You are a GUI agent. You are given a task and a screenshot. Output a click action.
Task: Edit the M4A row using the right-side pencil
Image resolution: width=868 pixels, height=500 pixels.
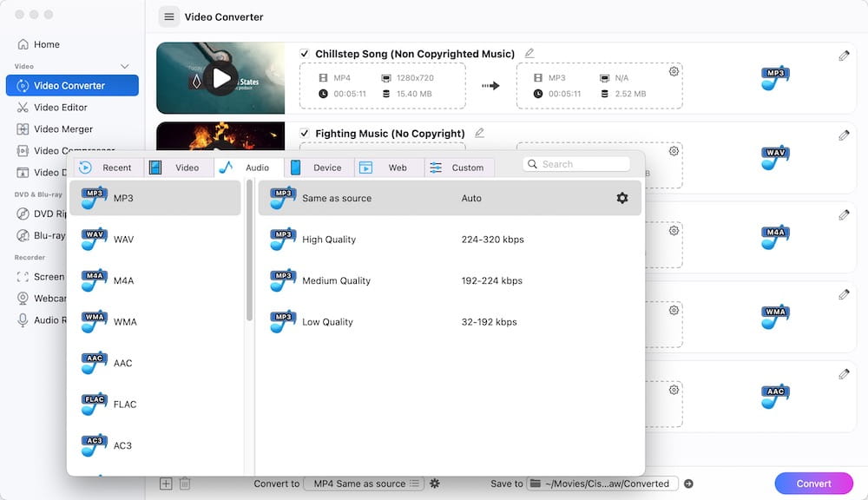pyautogui.click(x=844, y=214)
